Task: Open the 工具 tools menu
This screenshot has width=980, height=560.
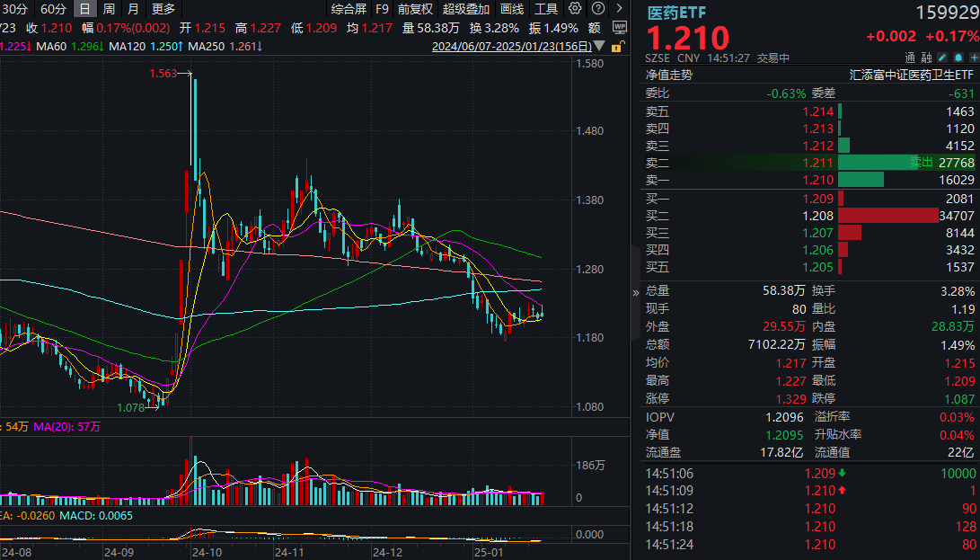Action: (548, 9)
